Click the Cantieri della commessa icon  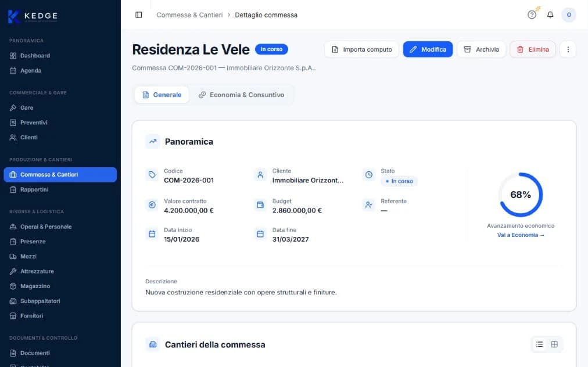153,344
